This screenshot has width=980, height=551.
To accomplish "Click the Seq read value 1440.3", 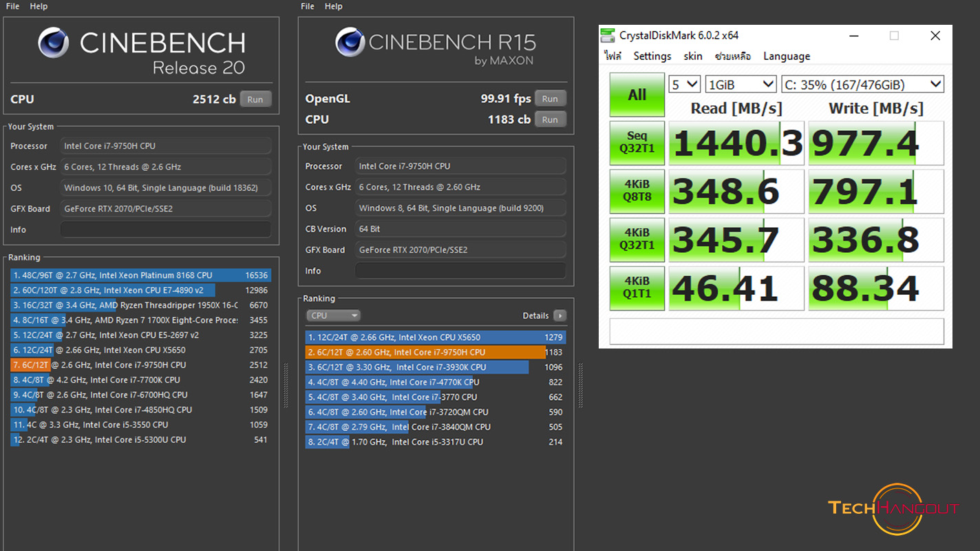I will [x=736, y=143].
